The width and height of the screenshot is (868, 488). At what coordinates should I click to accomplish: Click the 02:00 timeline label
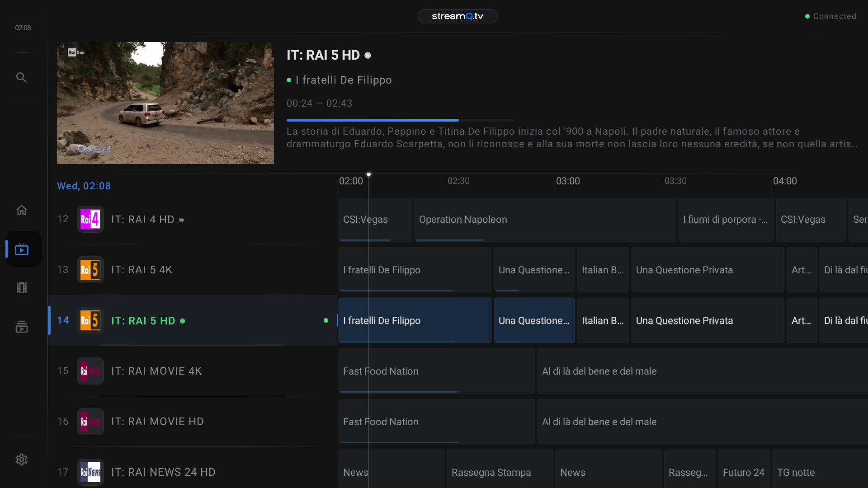[351, 181]
